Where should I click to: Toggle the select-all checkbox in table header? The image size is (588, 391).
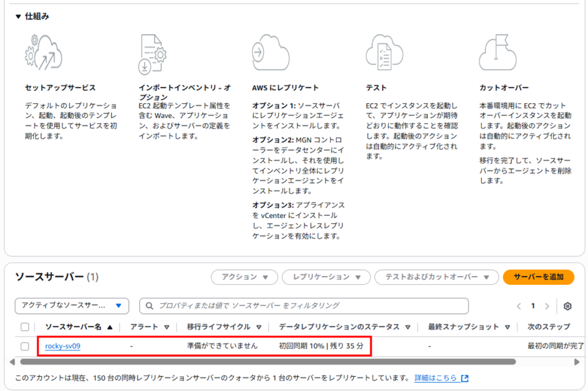[x=25, y=327]
